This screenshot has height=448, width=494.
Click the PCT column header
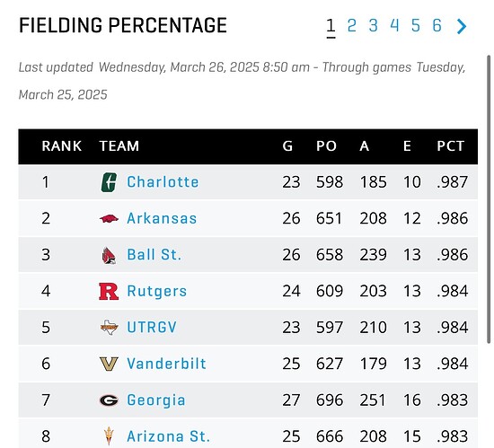(x=451, y=146)
